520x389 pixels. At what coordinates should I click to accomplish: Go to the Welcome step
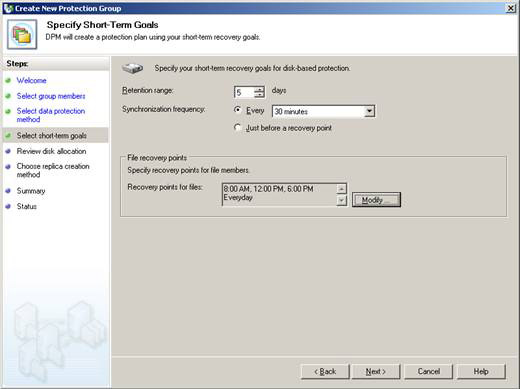32,80
